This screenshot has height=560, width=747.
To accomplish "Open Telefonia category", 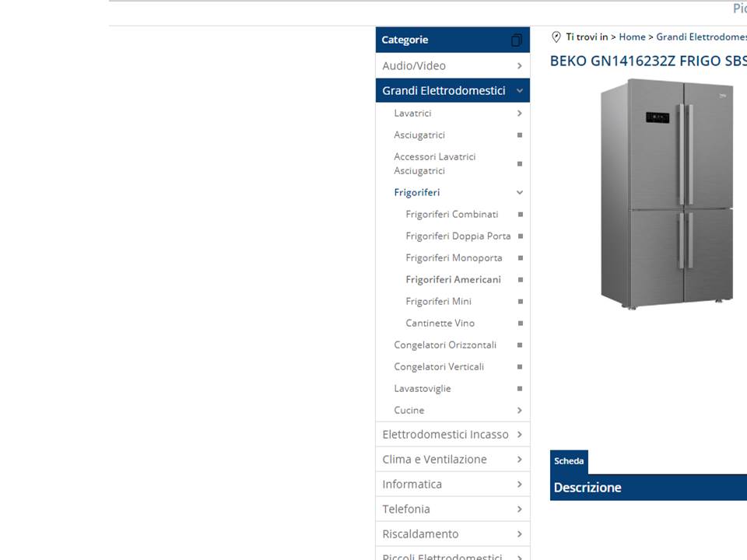I will point(406,509).
